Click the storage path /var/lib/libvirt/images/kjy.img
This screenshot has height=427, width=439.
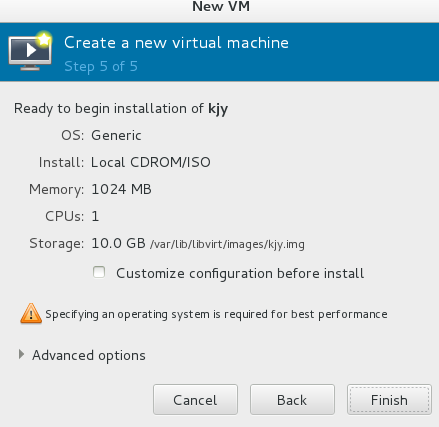pos(227,244)
